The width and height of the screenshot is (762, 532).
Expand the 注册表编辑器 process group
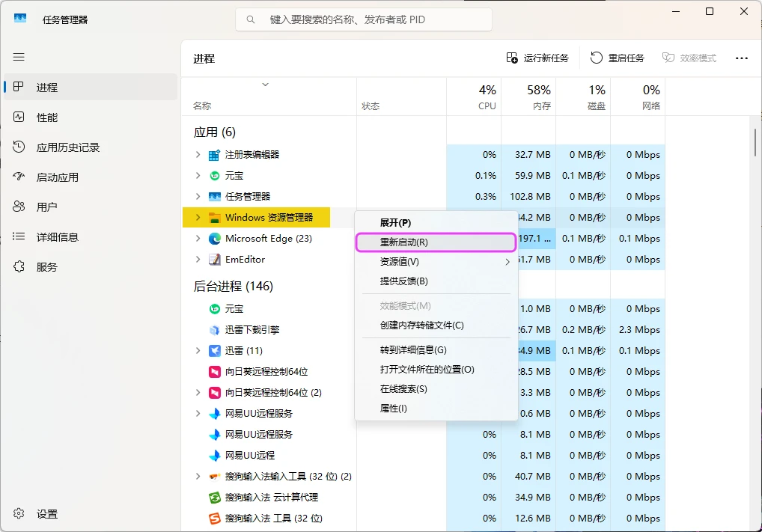198,154
